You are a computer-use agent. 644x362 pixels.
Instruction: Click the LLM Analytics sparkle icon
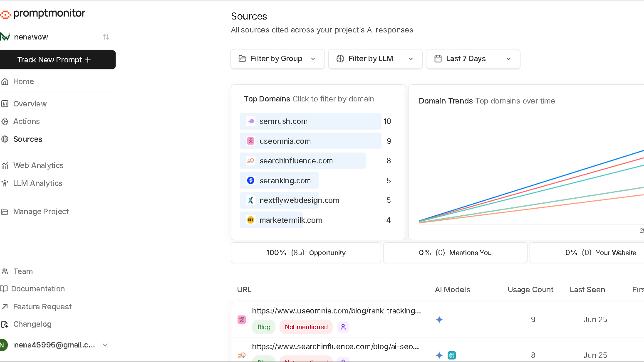5,183
